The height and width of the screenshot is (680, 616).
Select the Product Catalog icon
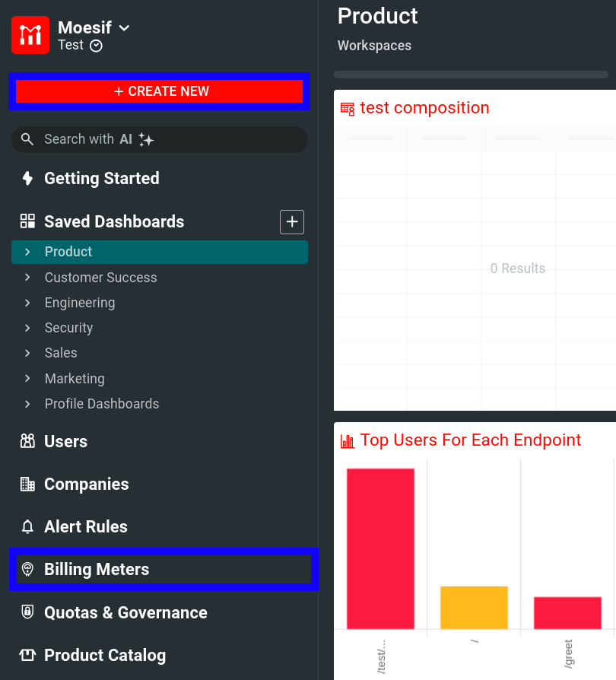click(x=27, y=655)
